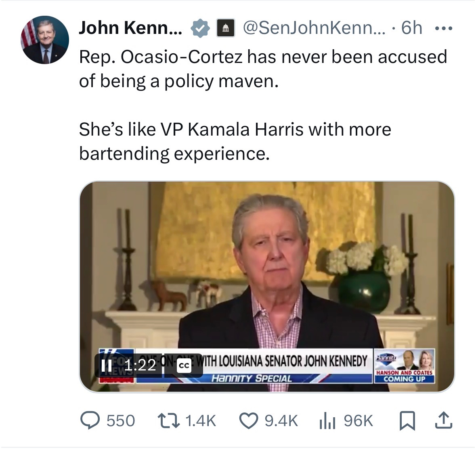Click the tweet text about Ocasio-Cortez
The image size is (476, 456).
point(262,69)
